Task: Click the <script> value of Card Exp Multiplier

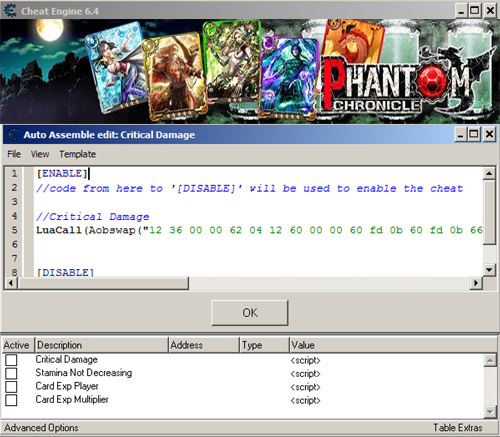Action: click(x=305, y=400)
